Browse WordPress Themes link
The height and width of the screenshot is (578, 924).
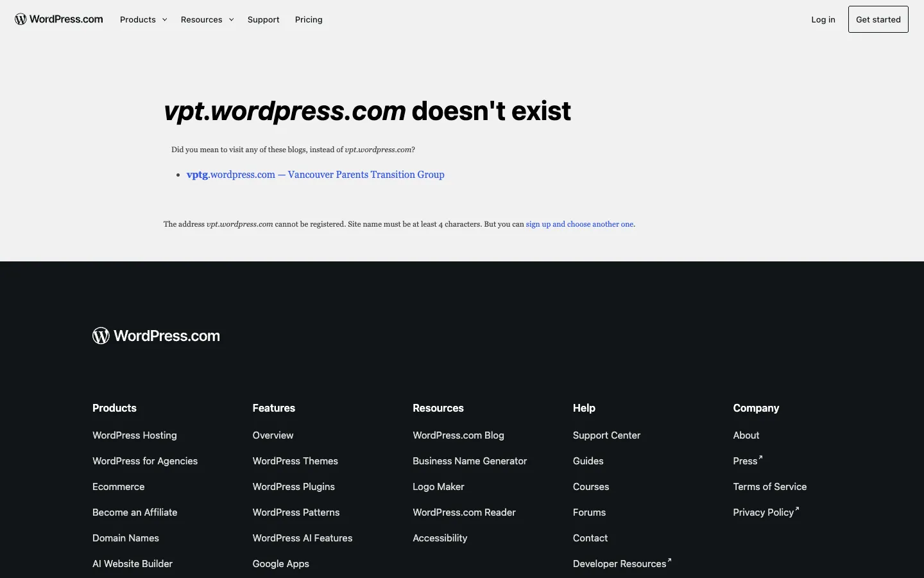(295, 461)
